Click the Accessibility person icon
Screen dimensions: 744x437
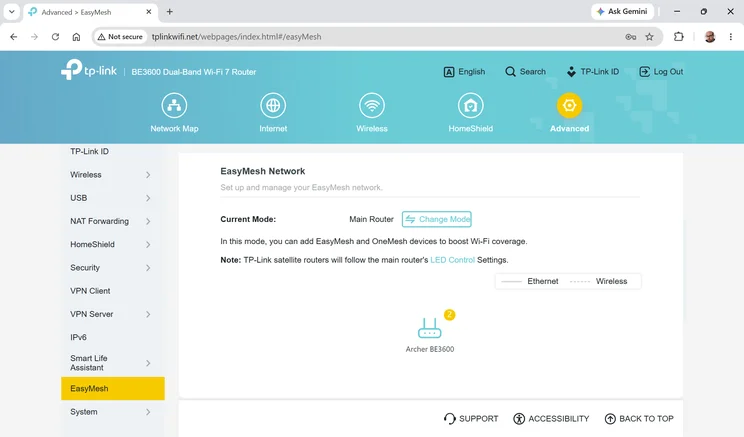pyautogui.click(x=519, y=418)
